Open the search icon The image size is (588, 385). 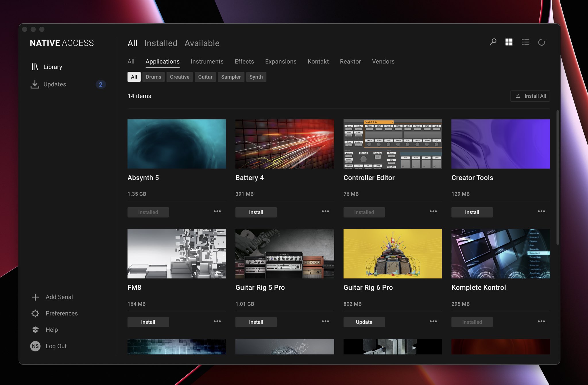point(493,42)
